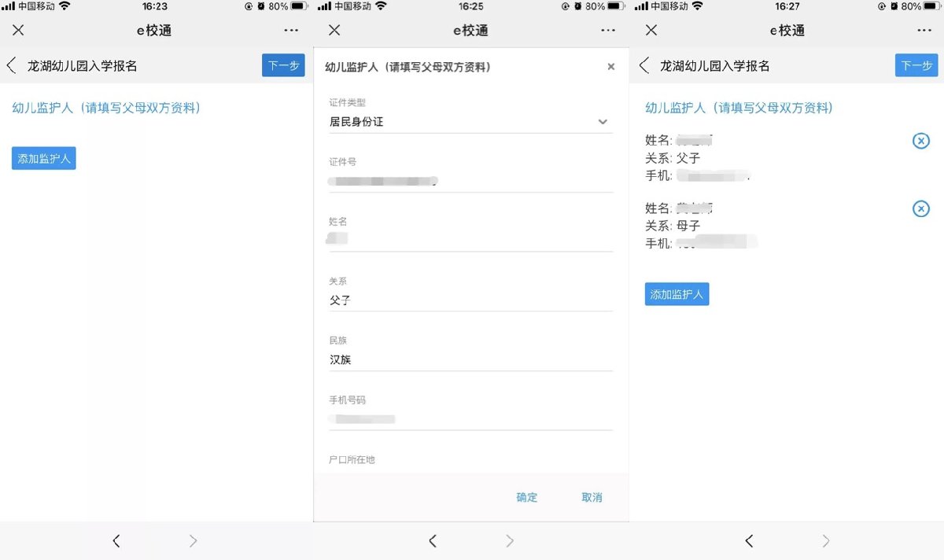Open the 关系 selector showing 父子

tap(470, 300)
